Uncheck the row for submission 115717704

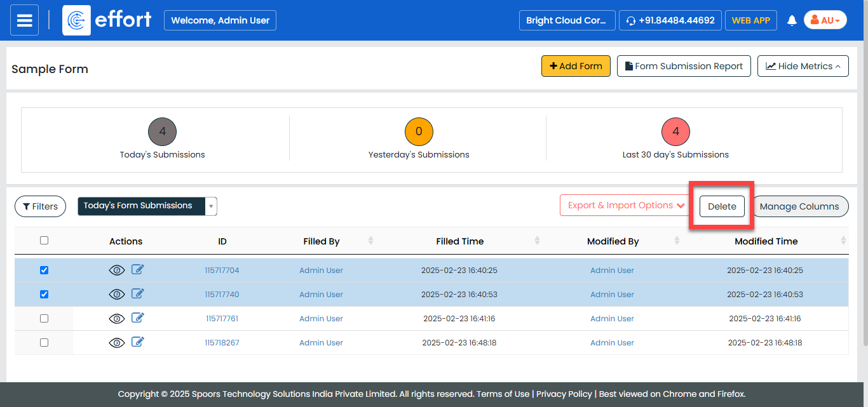coord(44,270)
